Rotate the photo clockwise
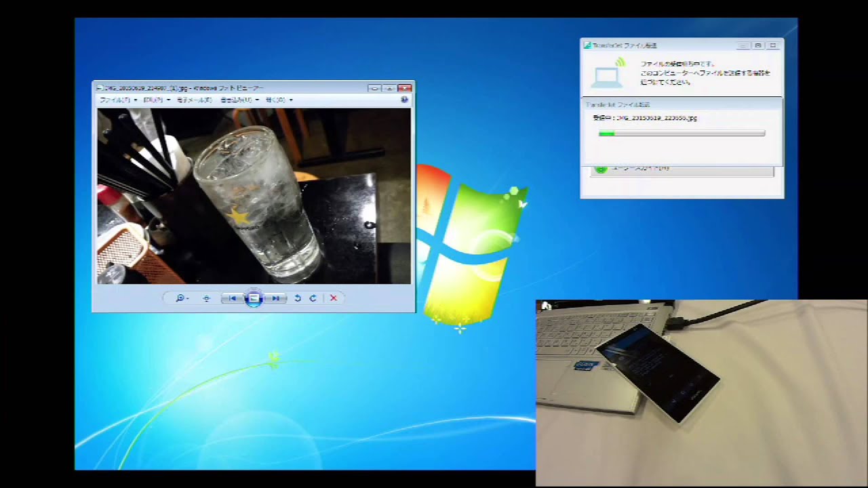 coord(313,298)
